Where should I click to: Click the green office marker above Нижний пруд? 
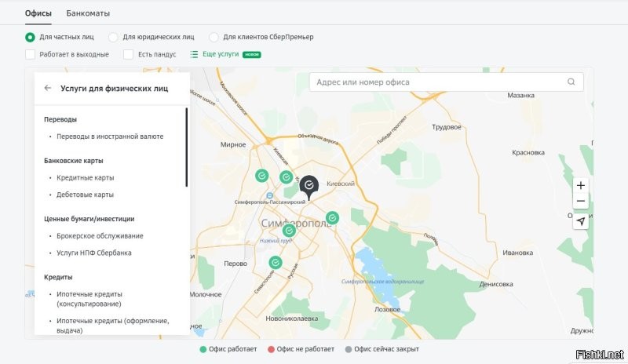point(289,231)
